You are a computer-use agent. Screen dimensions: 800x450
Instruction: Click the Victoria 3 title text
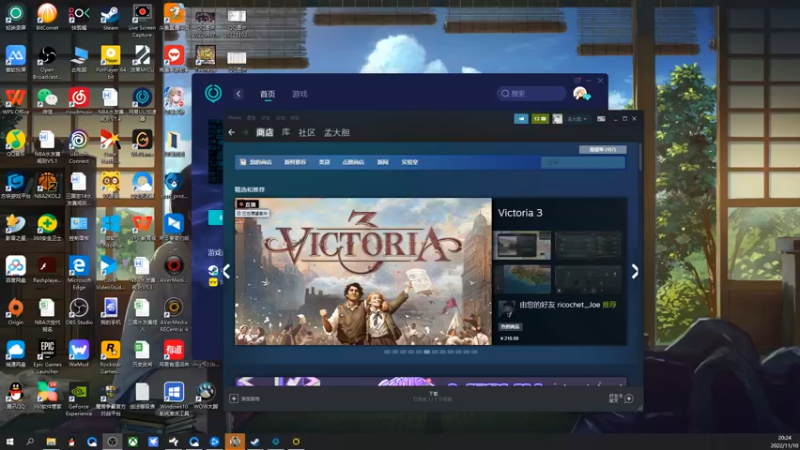(520, 213)
